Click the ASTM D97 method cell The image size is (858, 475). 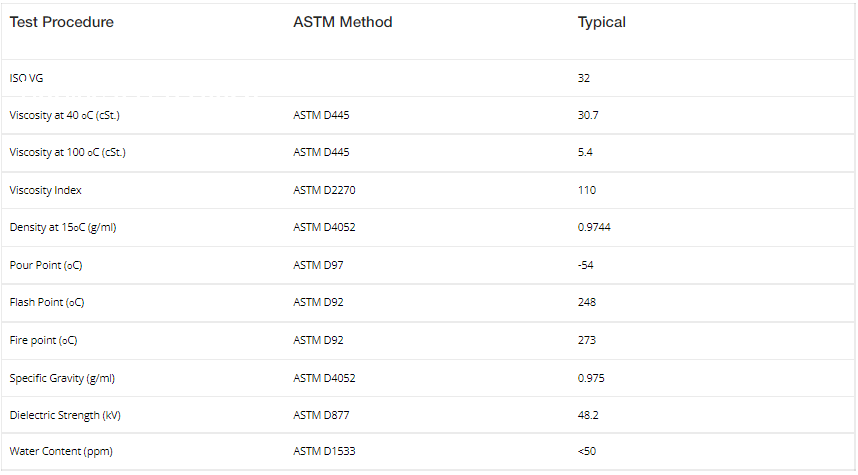pos(318,265)
